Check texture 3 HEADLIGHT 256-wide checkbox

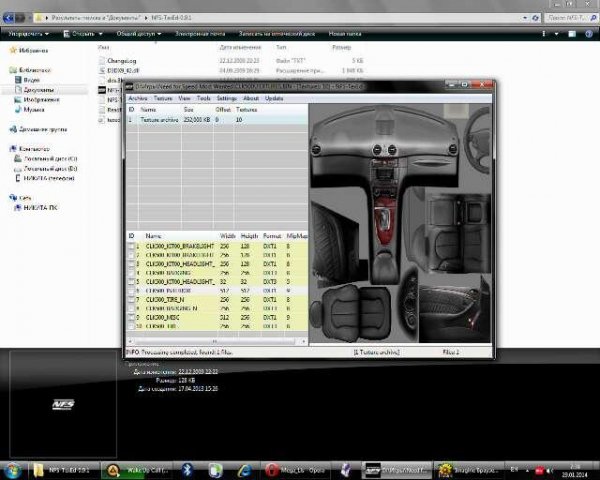131,264
